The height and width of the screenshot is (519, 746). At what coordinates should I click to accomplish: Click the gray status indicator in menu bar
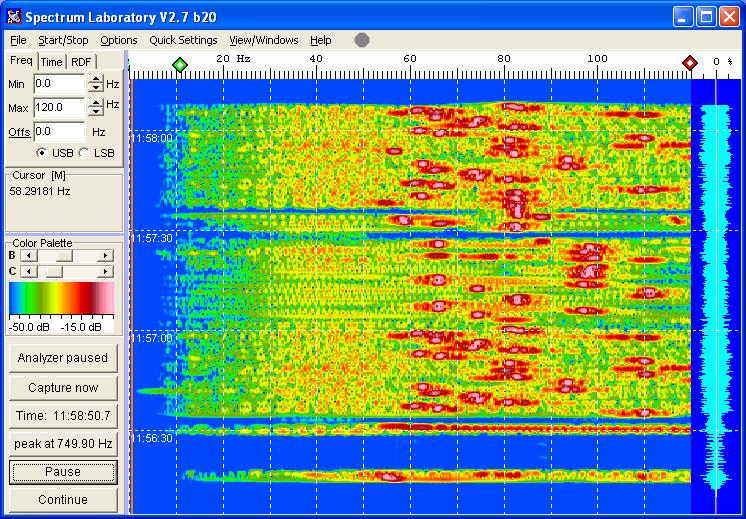click(362, 40)
